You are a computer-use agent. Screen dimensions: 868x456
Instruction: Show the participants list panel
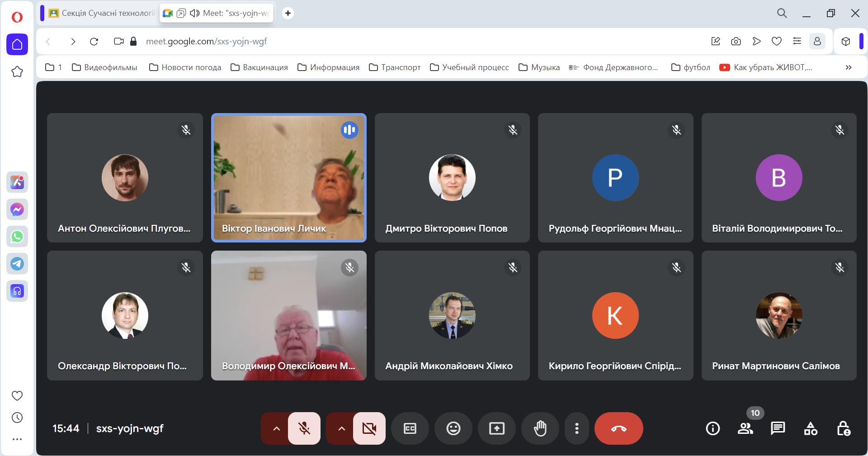(745, 428)
